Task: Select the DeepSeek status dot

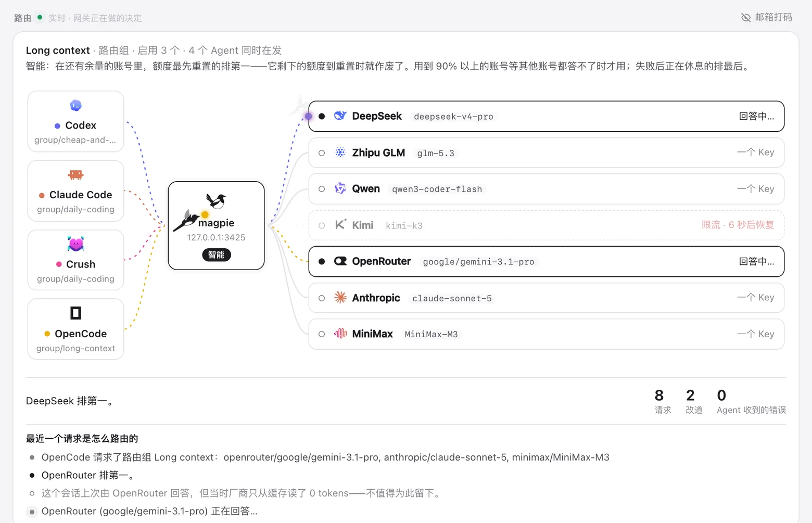Action: [x=322, y=116]
